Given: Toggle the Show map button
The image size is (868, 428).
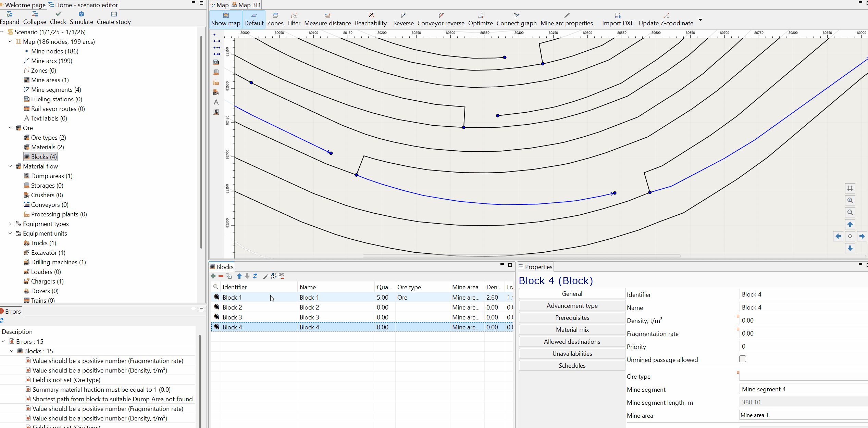Looking at the screenshot, I should (x=226, y=20).
